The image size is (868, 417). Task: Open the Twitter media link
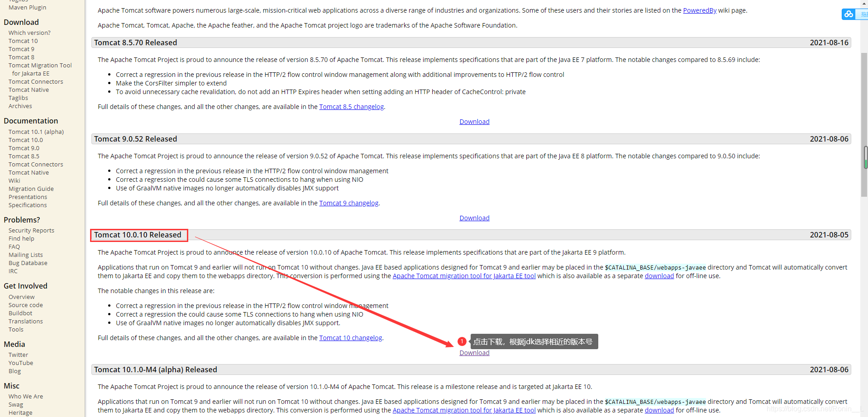18,355
